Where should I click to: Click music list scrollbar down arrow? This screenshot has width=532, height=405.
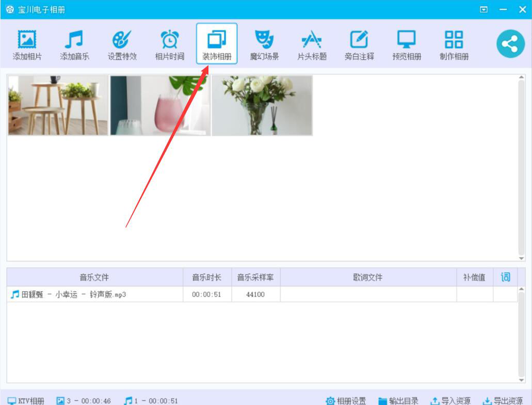[x=522, y=380]
